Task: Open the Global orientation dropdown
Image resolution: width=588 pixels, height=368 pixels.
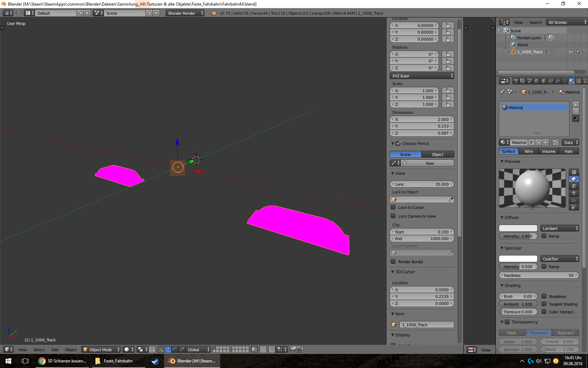Action: click(198, 349)
